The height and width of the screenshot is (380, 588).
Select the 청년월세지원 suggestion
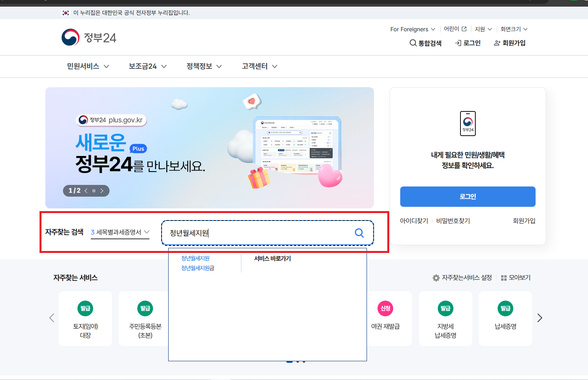click(195, 258)
